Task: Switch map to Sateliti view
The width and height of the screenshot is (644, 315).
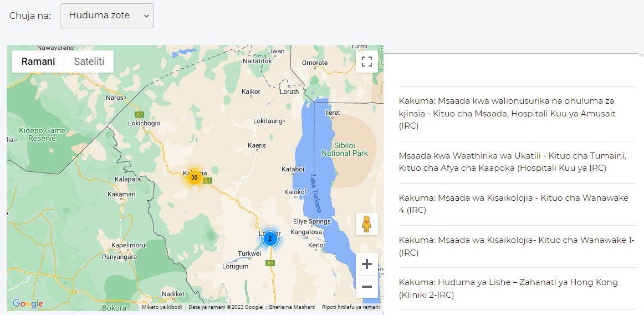Action: 89,62
